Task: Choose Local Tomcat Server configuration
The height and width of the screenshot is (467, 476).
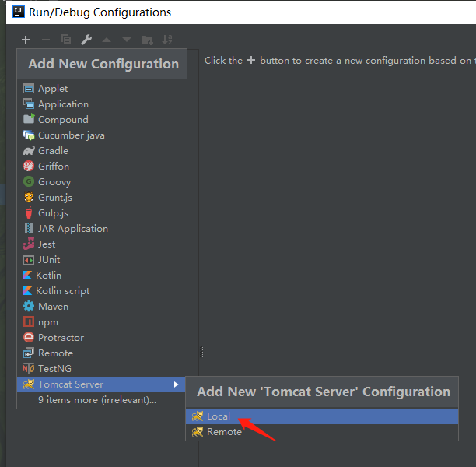Action: point(322,416)
